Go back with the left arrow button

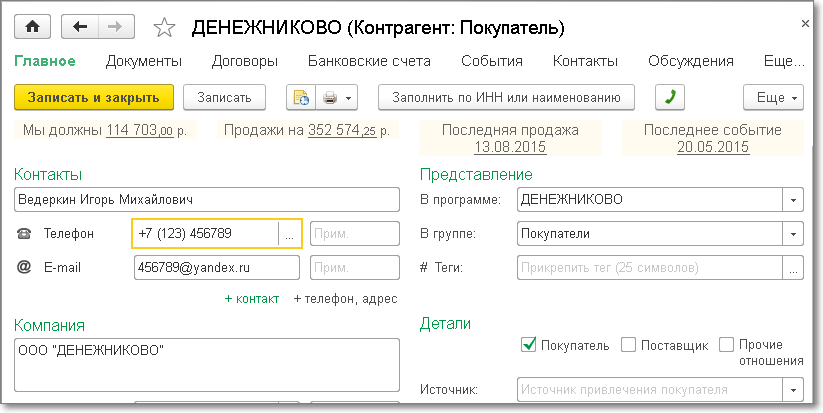click(x=79, y=26)
